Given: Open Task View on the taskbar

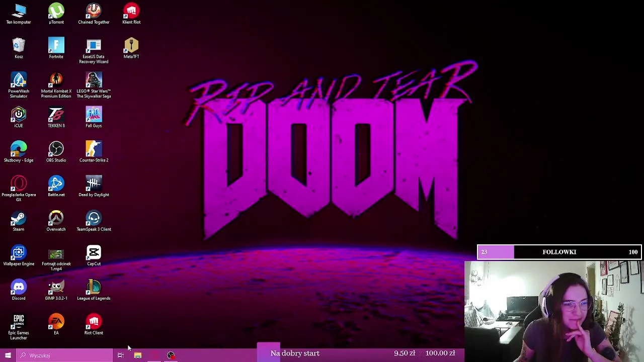Looking at the screenshot, I should point(121,355).
